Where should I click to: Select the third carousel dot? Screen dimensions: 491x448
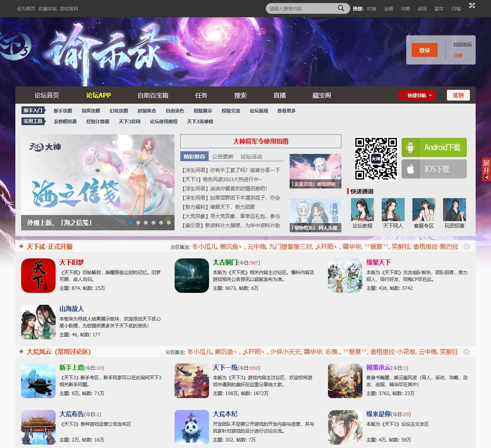click(x=146, y=223)
